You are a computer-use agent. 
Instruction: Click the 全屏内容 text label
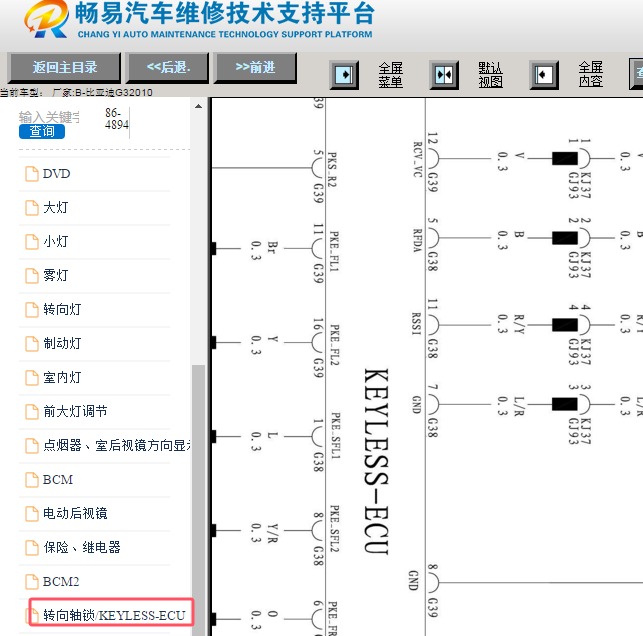point(591,74)
